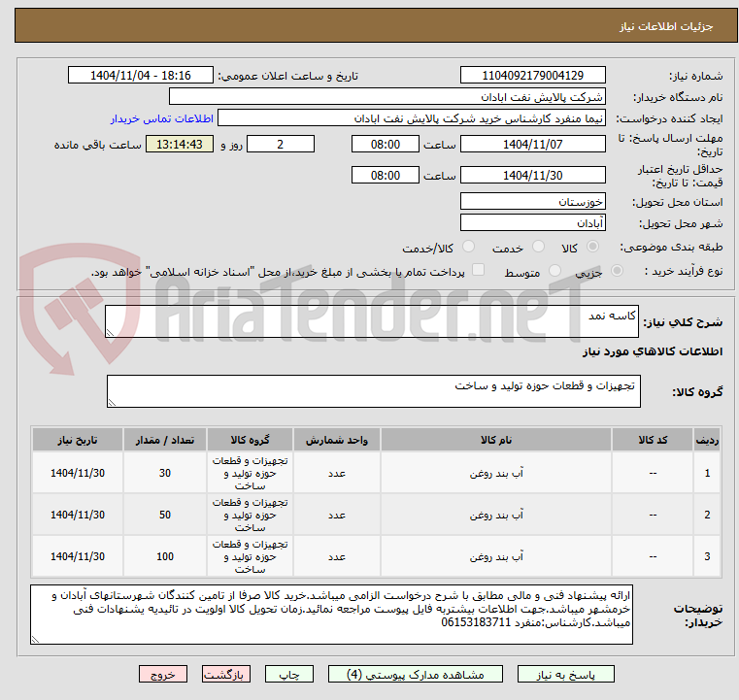The height and width of the screenshot is (700, 739).
Task: Toggle the Islamic treasury bonds payment checkbox
Action: (478, 271)
